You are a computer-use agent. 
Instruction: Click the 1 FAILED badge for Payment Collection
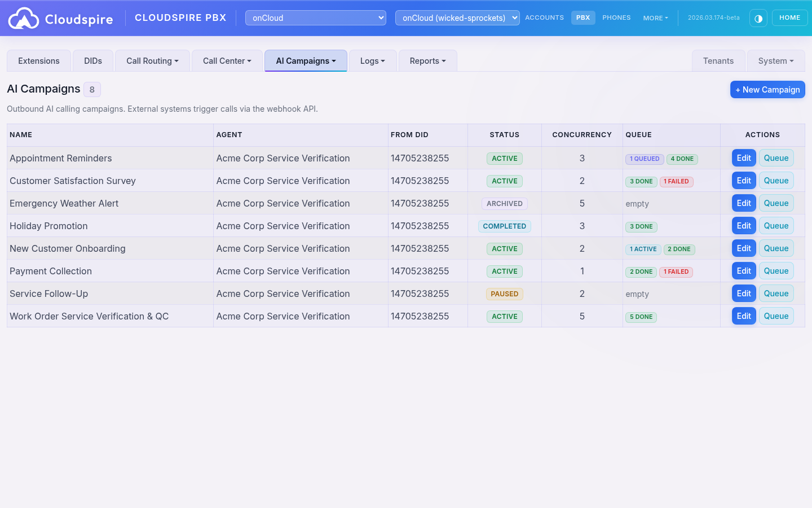tap(676, 271)
